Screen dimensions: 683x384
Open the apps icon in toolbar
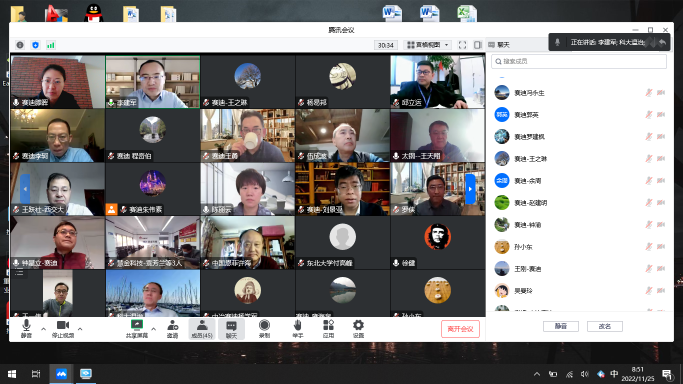(x=328, y=329)
